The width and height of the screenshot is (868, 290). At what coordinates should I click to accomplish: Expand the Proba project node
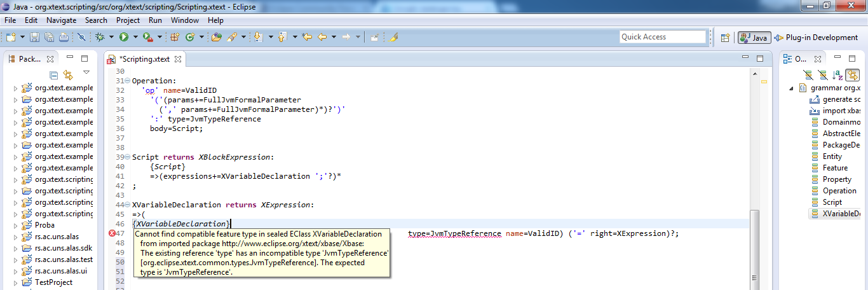pyautogui.click(x=16, y=225)
